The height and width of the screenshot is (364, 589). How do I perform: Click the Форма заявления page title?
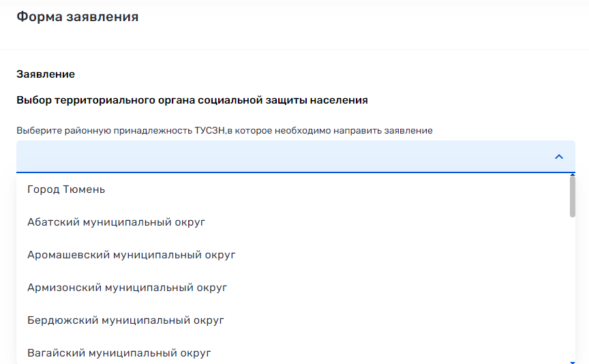pos(77,17)
